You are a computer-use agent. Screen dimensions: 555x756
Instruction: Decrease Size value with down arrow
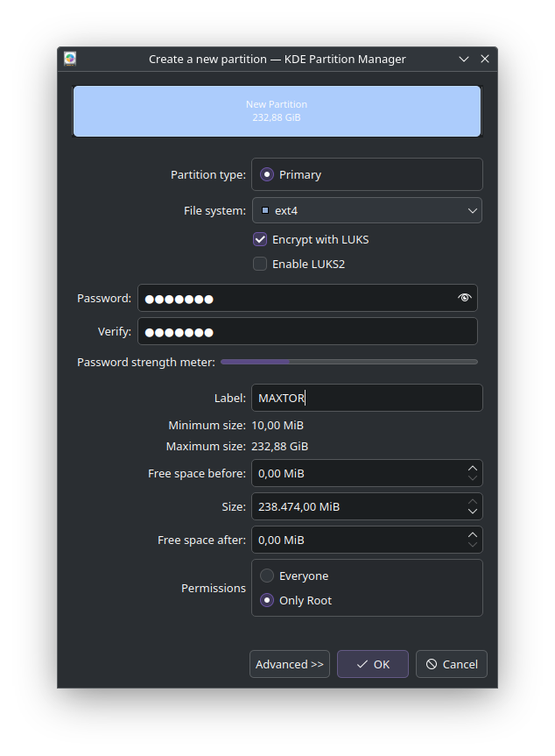tap(473, 512)
